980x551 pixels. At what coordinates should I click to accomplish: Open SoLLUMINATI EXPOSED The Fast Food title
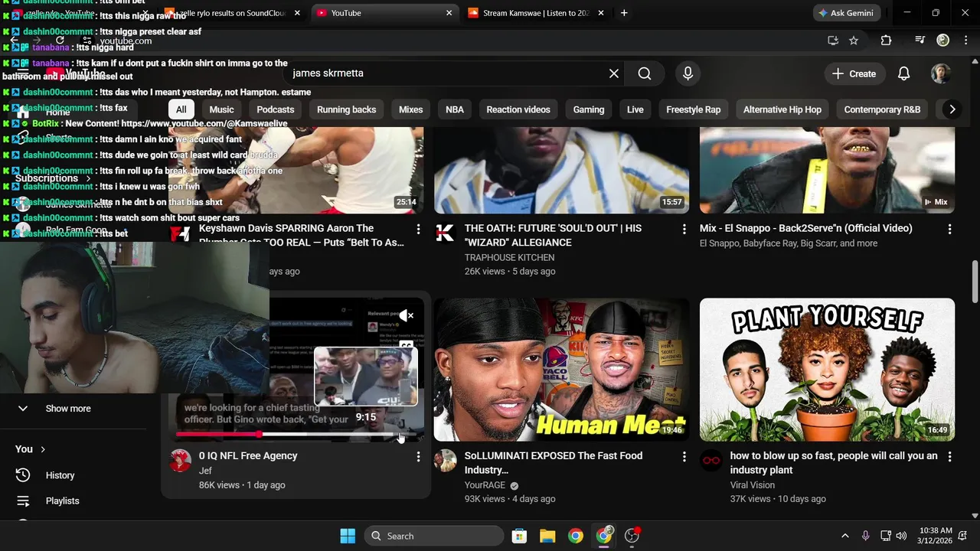click(x=554, y=463)
